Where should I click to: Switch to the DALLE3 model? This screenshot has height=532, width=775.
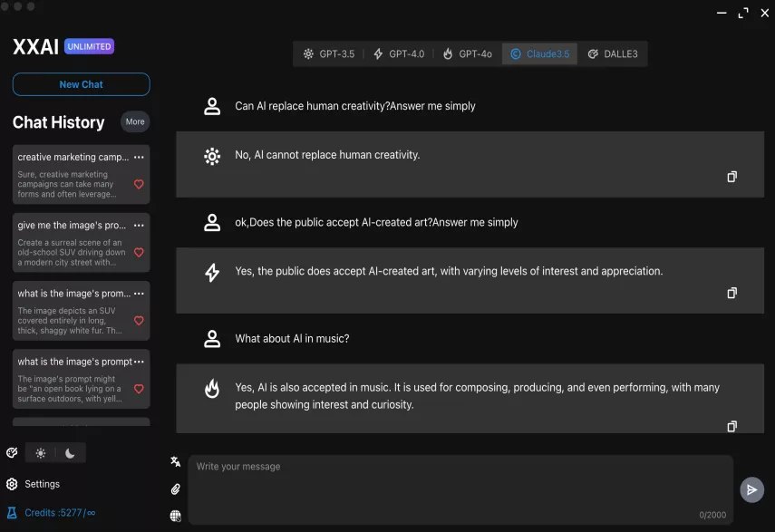614,53
